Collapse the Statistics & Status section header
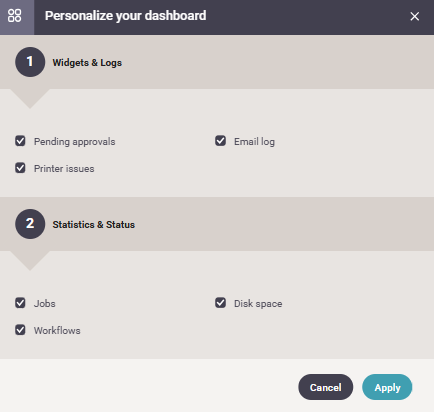434x412 pixels. 217,224
